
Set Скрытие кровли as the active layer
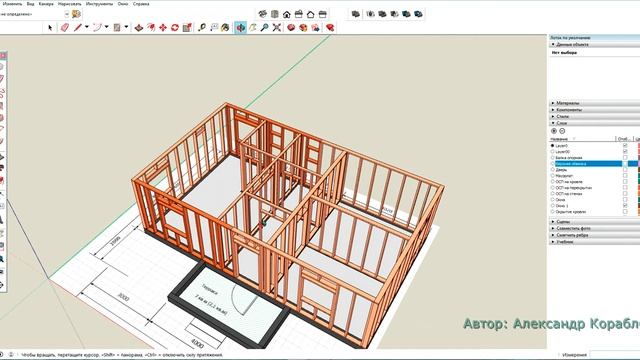point(553,212)
